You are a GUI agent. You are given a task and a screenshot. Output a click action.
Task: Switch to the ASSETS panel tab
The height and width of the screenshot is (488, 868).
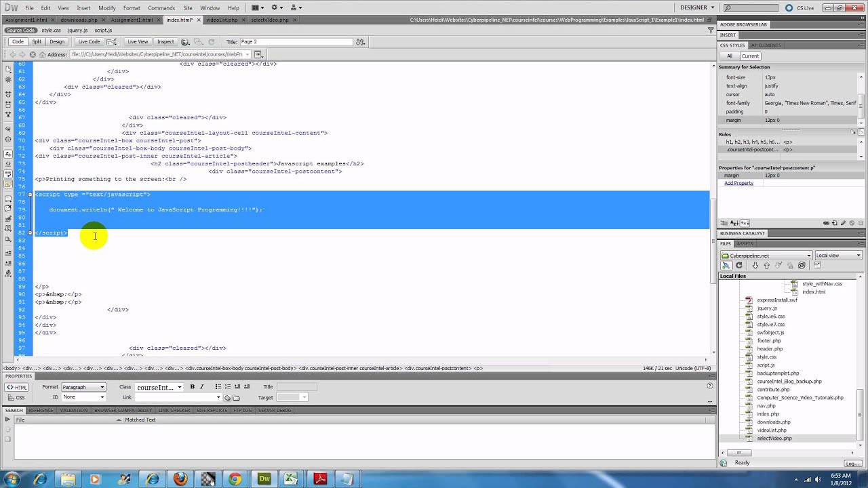coord(745,244)
